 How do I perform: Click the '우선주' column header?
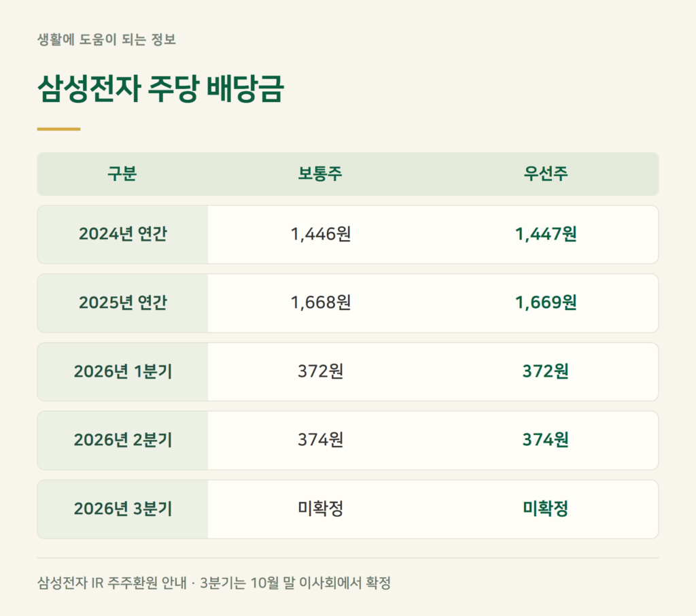546,173
